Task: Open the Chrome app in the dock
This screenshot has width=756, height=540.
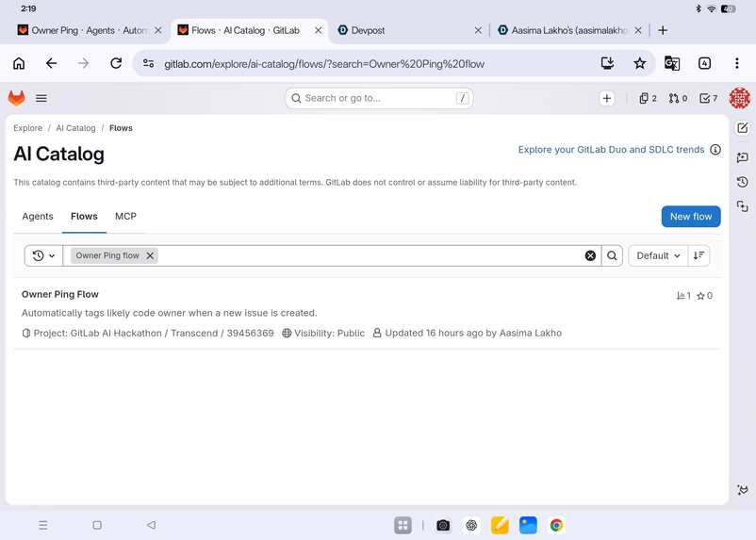Action: point(556,525)
